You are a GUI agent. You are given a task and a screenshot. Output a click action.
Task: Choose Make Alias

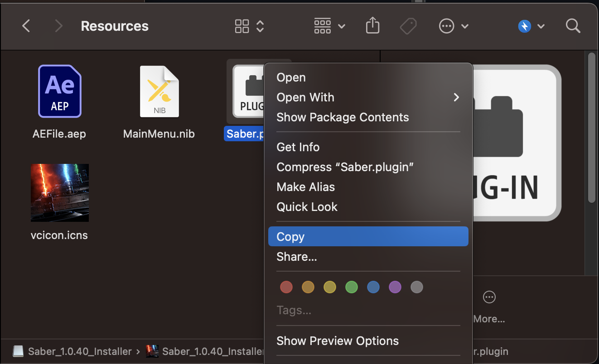pos(368,187)
